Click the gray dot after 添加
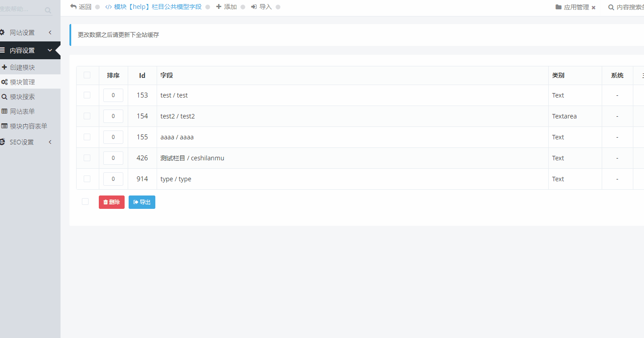The width and height of the screenshot is (644, 338). point(243,7)
